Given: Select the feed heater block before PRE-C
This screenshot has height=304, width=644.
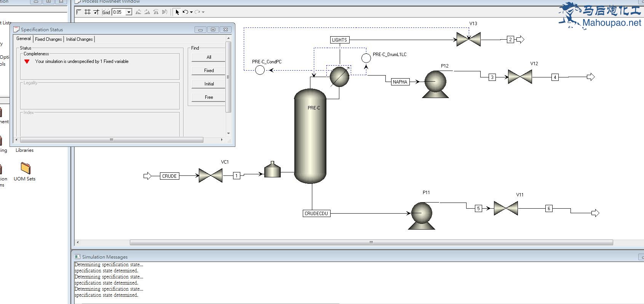Looking at the screenshot, I should (272, 169).
